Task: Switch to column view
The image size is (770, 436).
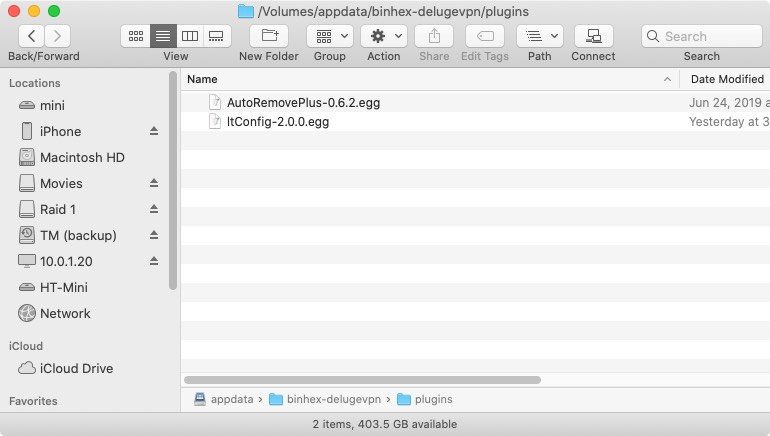Action: [190, 36]
